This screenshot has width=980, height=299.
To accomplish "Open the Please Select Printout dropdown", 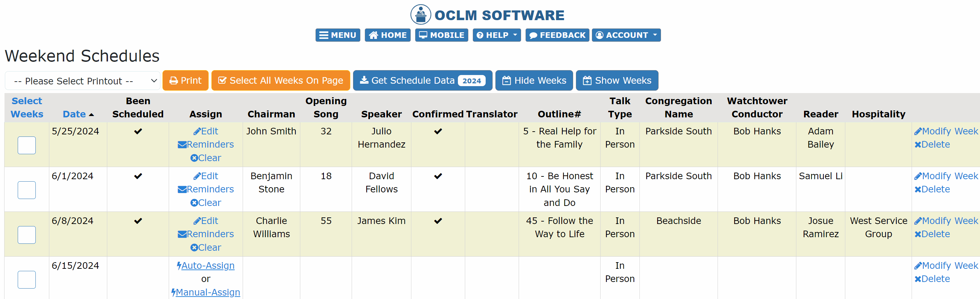I will click(x=82, y=81).
